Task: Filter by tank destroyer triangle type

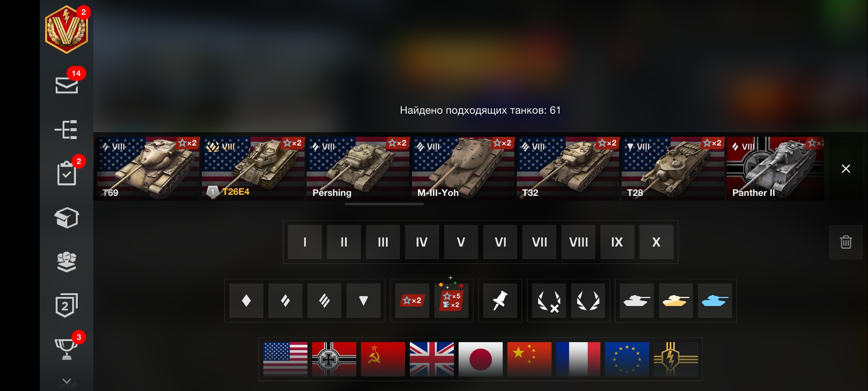Action: click(x=363, y=300)
